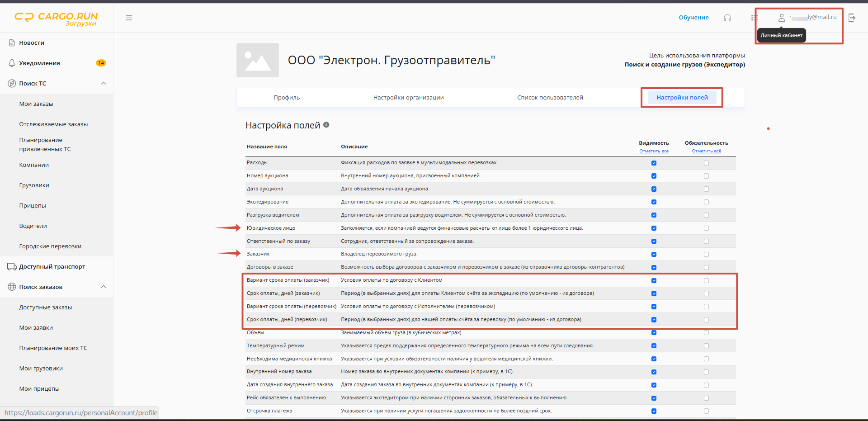Open Городские перевозки in sidebar
The width and height of the screenshot is (868, 421).
click(50, 246)
